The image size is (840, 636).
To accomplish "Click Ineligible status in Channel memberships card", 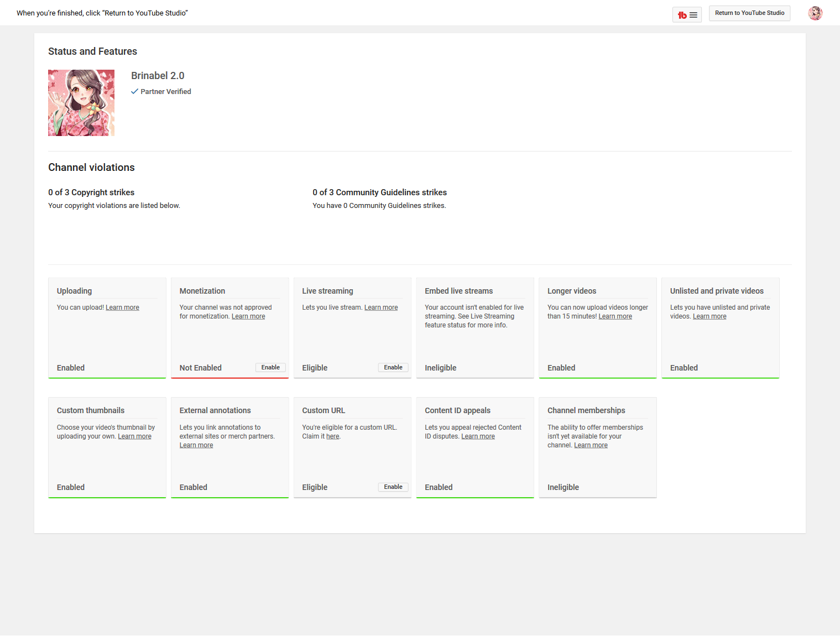I will click(x=563, y=487).
